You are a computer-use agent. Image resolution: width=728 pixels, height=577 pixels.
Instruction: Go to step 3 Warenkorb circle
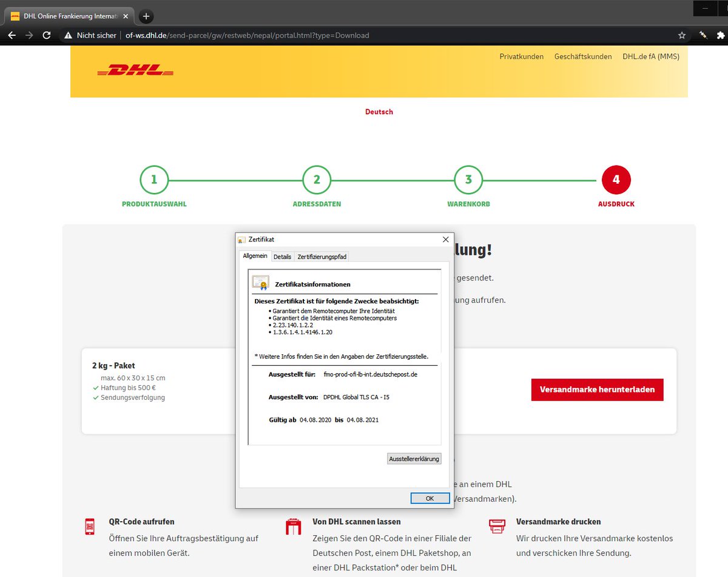click(x=468, y=180)
